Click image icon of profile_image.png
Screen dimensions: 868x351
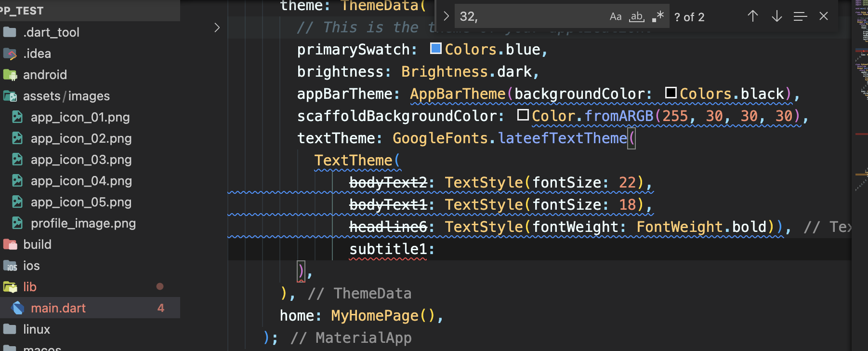[x=17, y=223]
